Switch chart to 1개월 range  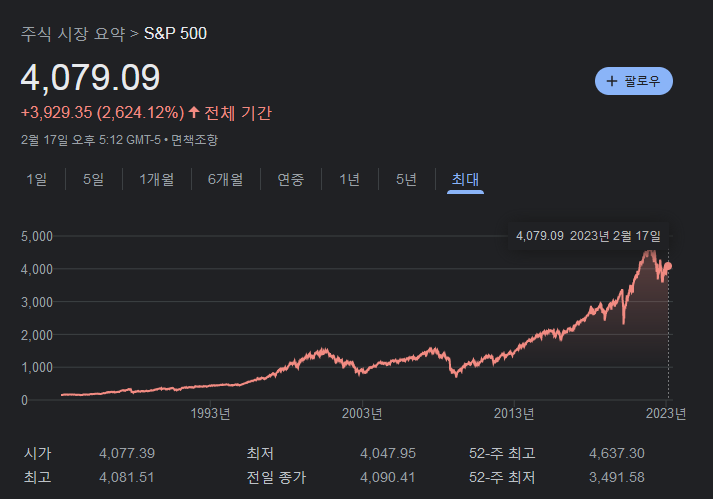156,179
